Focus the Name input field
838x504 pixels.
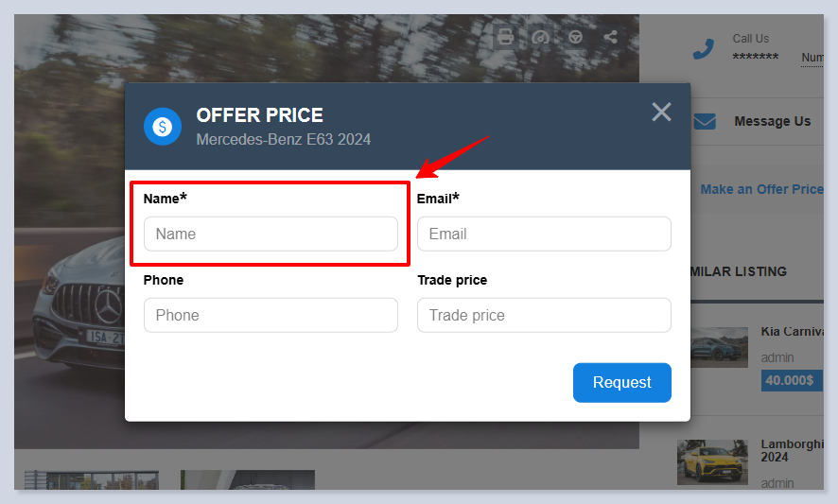pos(271,234)
